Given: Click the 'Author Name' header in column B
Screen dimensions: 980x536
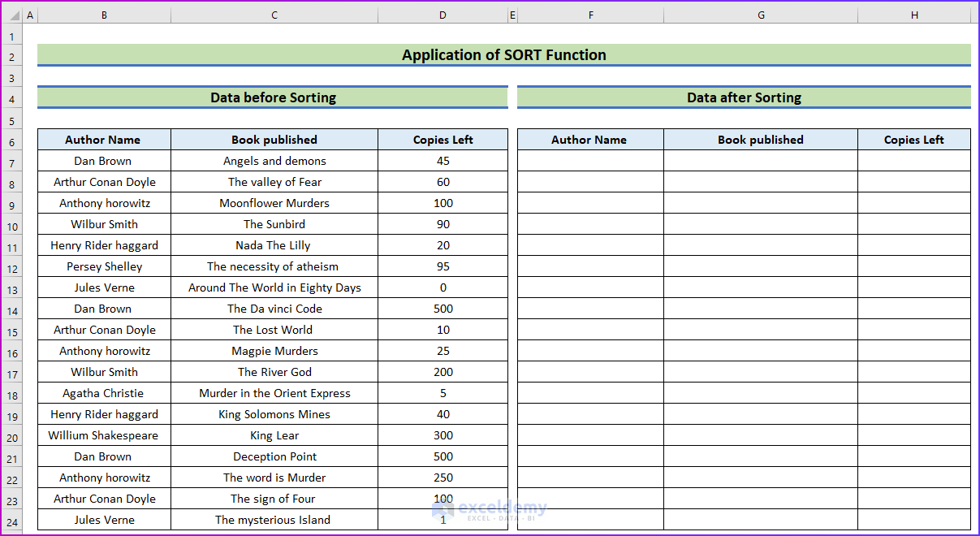Looking at the screenshot, I should click(104, 140).
